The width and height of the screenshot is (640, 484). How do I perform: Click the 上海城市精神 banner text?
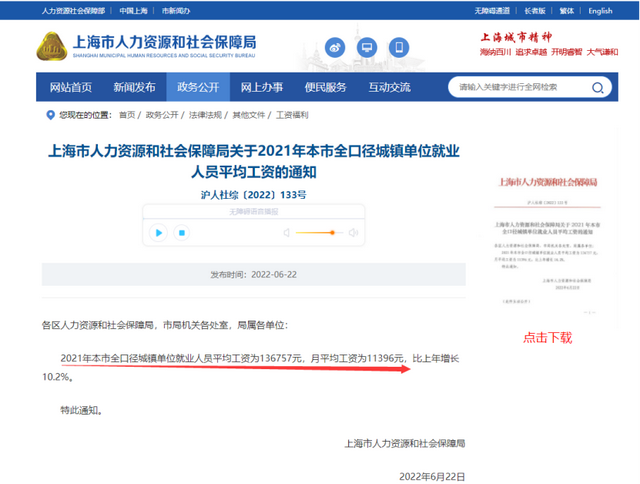(516, 37)
